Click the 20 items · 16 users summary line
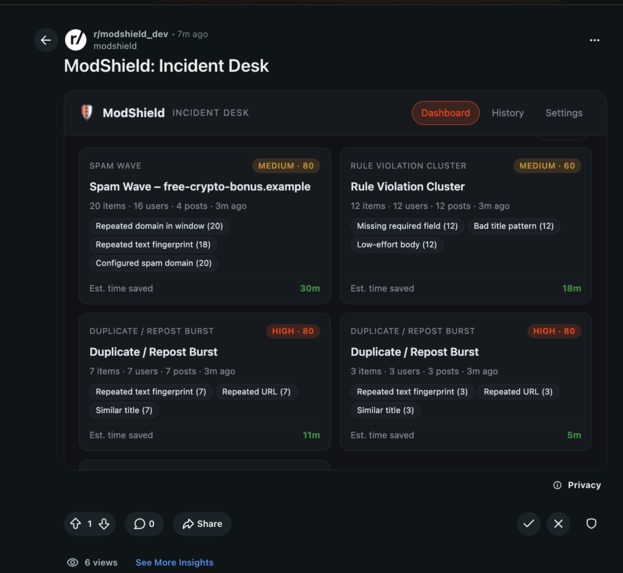 [x=168, y=206]
